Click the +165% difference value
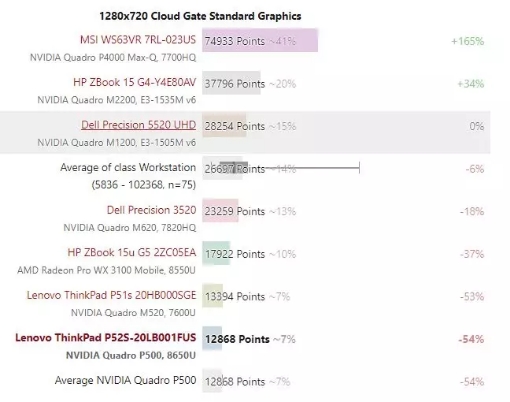 click(467, 41)
